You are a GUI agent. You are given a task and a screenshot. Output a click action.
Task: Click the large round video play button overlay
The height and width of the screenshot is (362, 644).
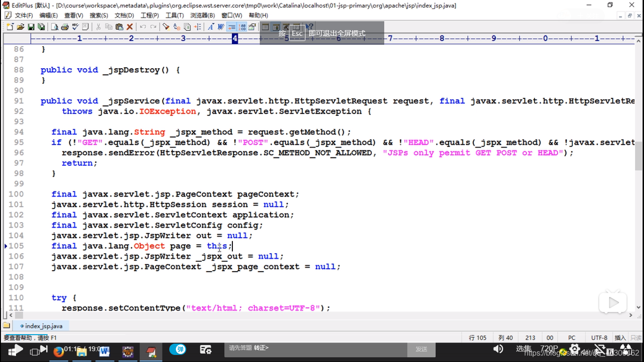pos(613,303)
